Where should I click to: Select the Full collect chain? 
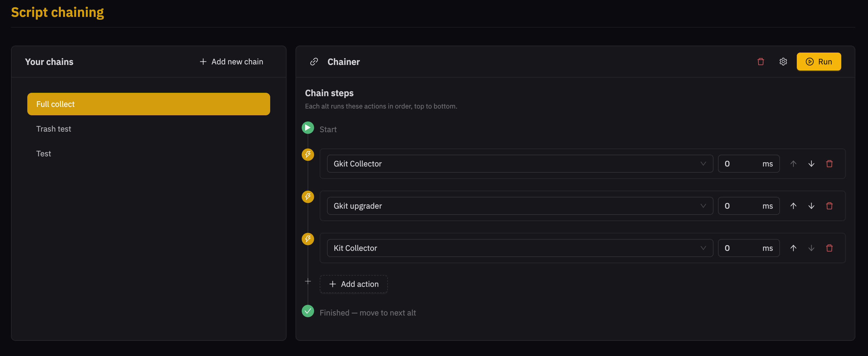[149, 104]
